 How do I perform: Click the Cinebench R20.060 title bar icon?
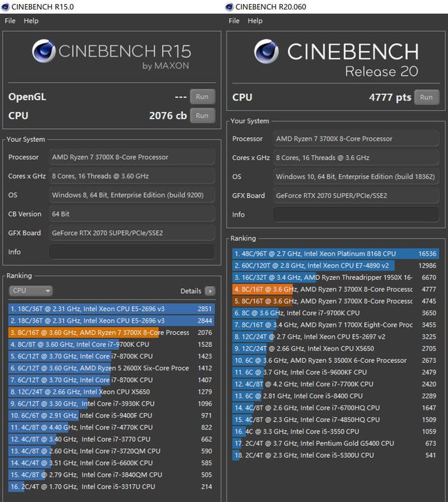tap(230, 7)
